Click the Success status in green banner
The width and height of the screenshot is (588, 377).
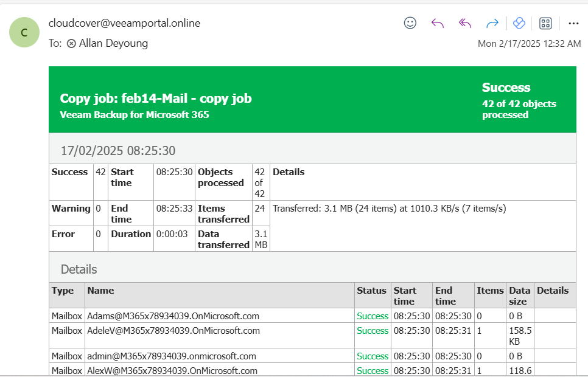tap(506, 88)
